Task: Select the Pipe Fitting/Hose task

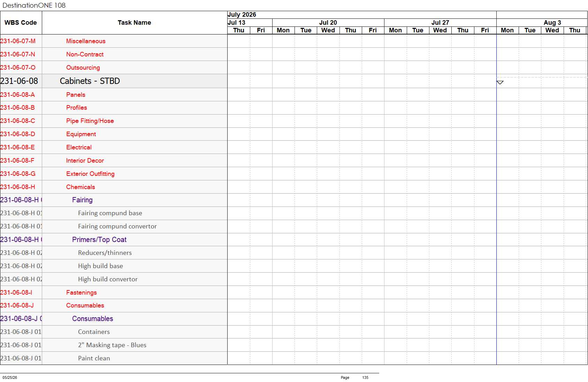Action: click(90, 121)
